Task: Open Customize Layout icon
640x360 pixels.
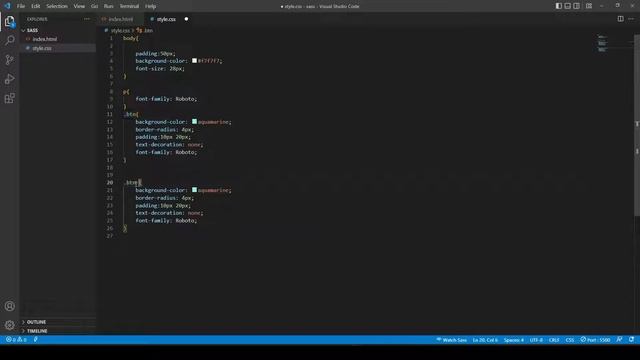Action: [589, 6]
